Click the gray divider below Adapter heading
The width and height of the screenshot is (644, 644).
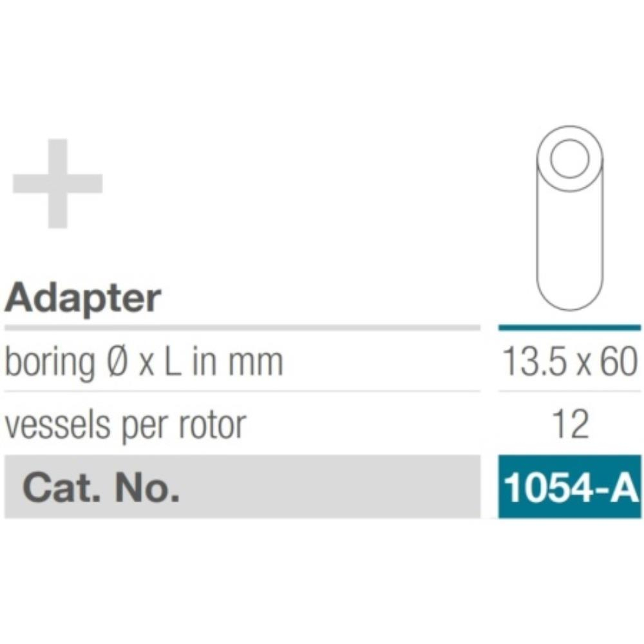click(x=242, y=328)
